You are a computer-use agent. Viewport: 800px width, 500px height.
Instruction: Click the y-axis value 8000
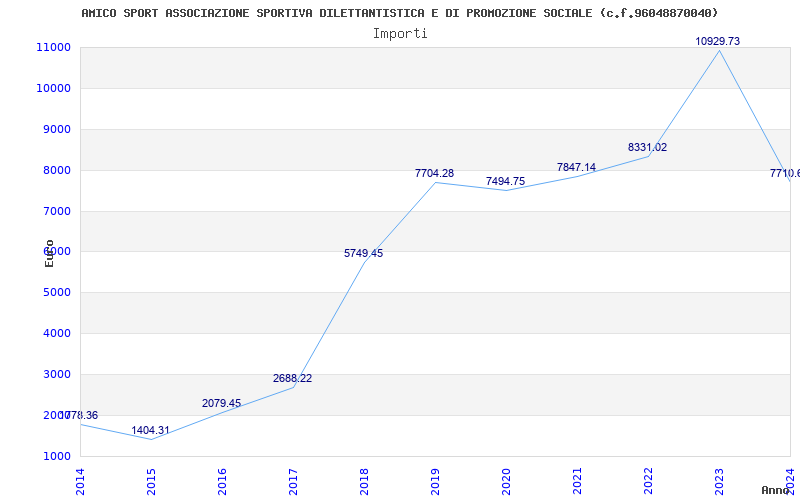(x=57, y=170)
